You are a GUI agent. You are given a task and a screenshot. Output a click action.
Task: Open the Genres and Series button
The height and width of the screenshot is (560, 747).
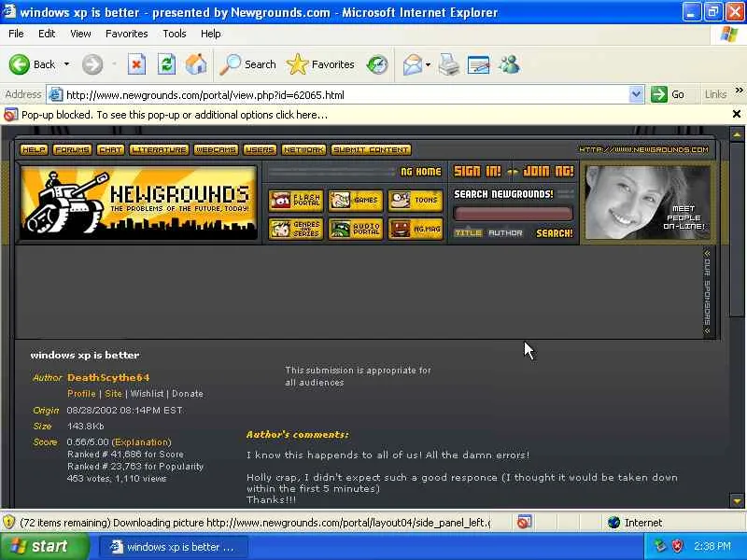coord(295,229)
